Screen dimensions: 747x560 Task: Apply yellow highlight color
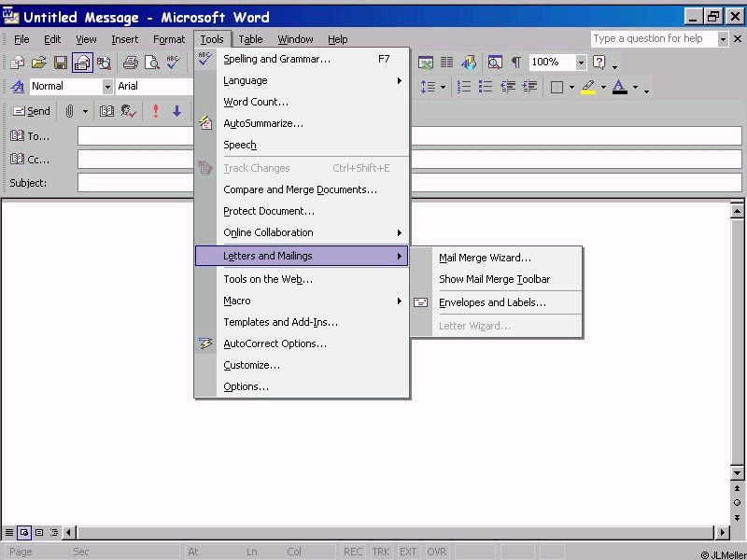pos(587,87)
